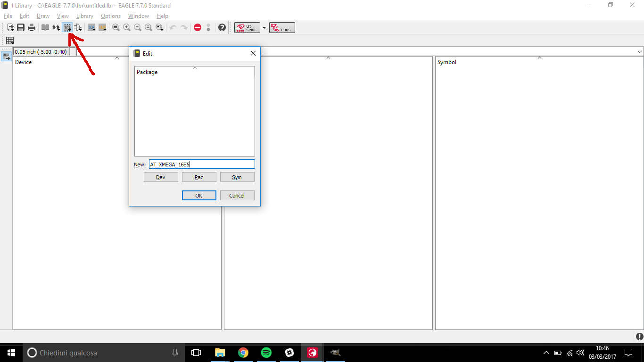Screen dimensions: 644x362
Task: Click the Zoom to fit icon
Action: click(x=116, y=28)
